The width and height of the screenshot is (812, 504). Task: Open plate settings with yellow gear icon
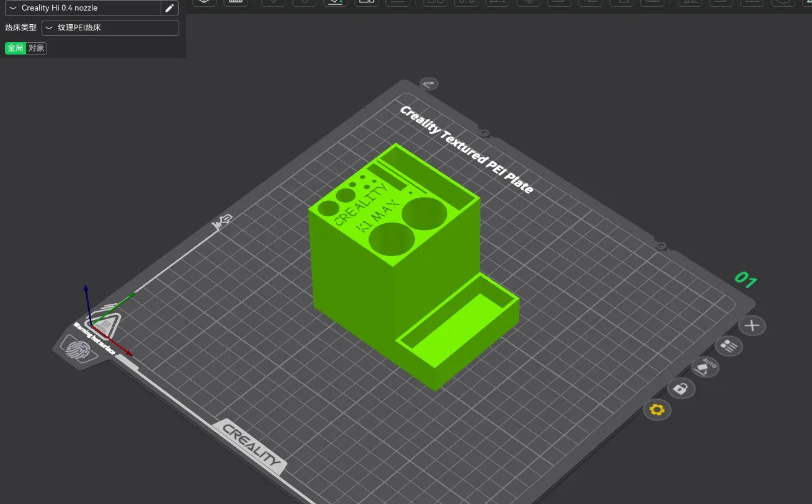pyautogui.click(x=657, y=410)
